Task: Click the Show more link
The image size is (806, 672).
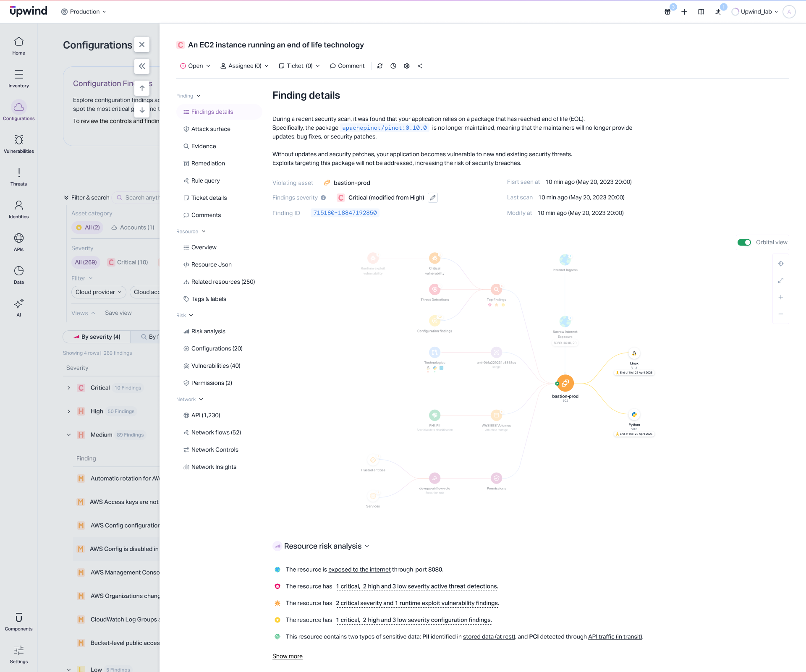Action: (287, 656)
